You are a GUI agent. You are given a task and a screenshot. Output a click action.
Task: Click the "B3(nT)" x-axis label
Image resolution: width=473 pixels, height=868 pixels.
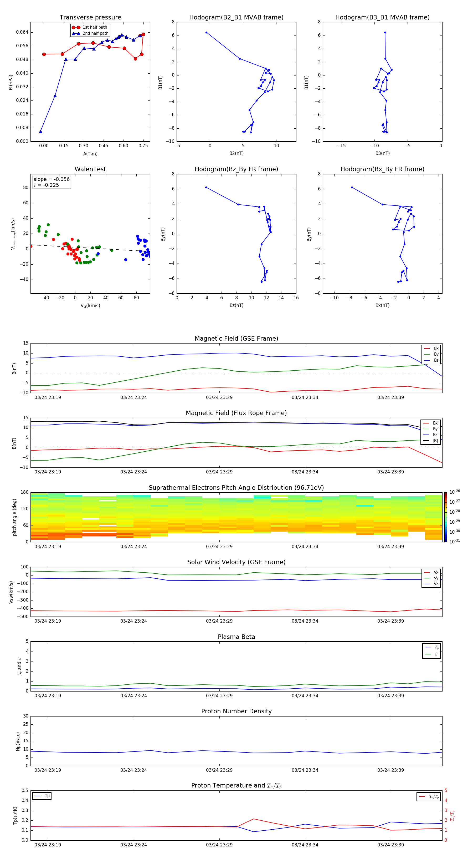pos(382,153)
